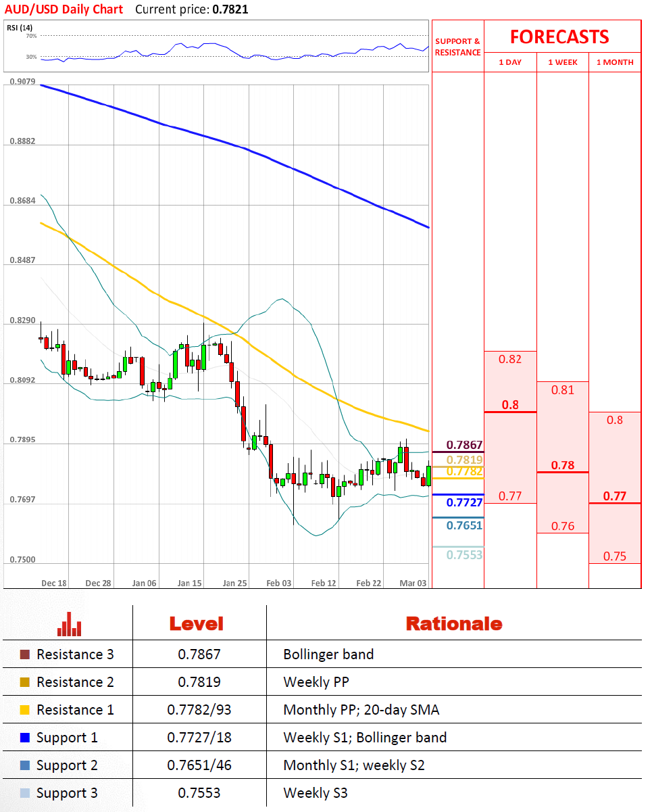This screenshot has height=812, width=652.
Task: Click the Monthly PP; 20-day SMA rationale
Action: pyautogui.click(x=361, y=710)
